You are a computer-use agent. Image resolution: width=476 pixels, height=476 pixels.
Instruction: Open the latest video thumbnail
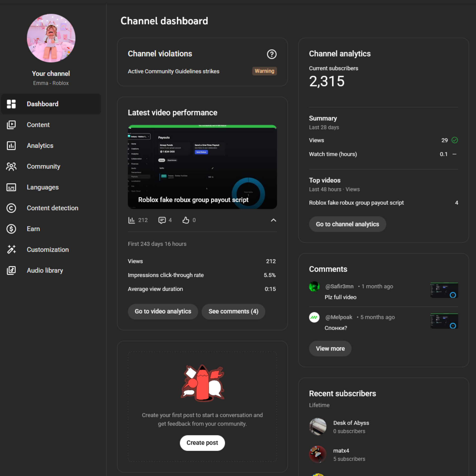click(x=202, y=167)
